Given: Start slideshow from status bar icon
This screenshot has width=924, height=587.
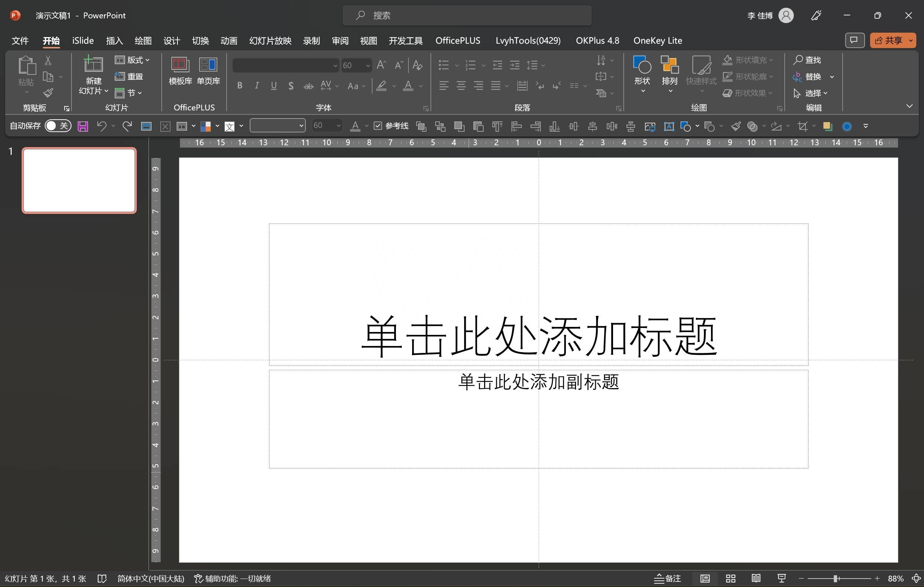Looking at the screenshot, I should (782, 578).
